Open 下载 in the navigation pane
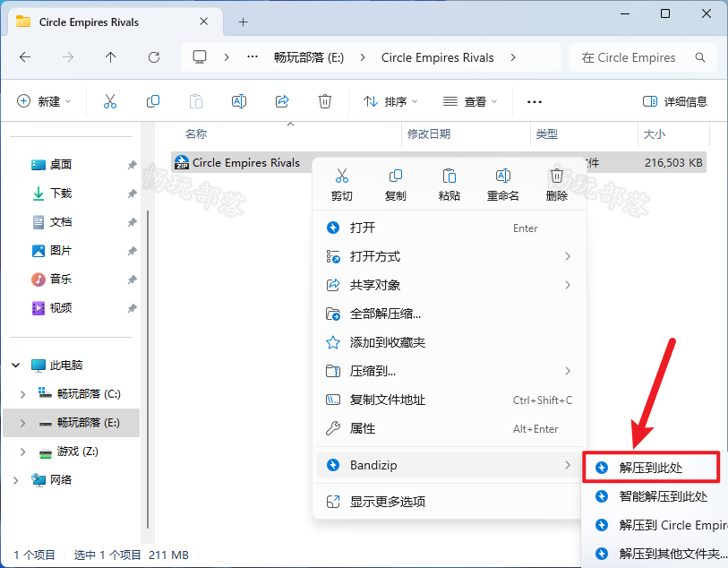The width and height of the screenshot is (728, 568). click(x=60, y=194)
